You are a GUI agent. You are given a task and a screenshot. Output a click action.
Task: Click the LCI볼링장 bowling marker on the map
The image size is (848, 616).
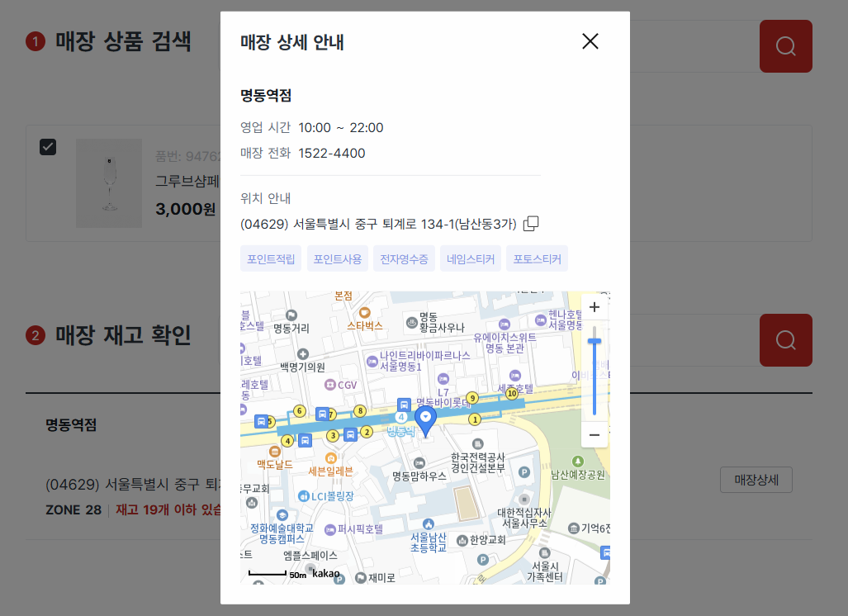click(304, 495)
